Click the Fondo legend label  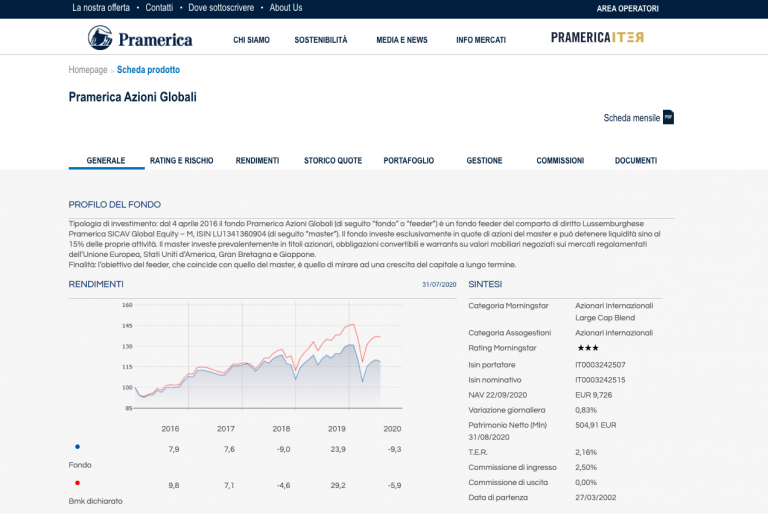pos(80,465)
